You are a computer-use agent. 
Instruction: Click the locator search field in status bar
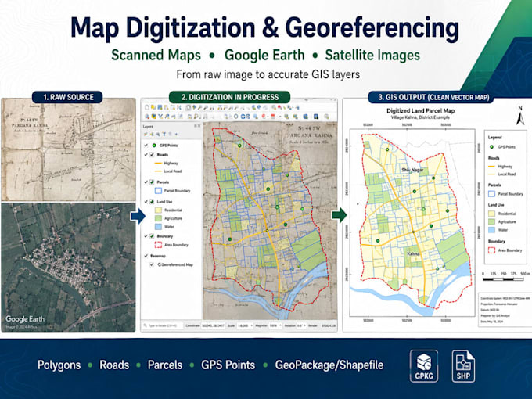click(x=164, y=325)
